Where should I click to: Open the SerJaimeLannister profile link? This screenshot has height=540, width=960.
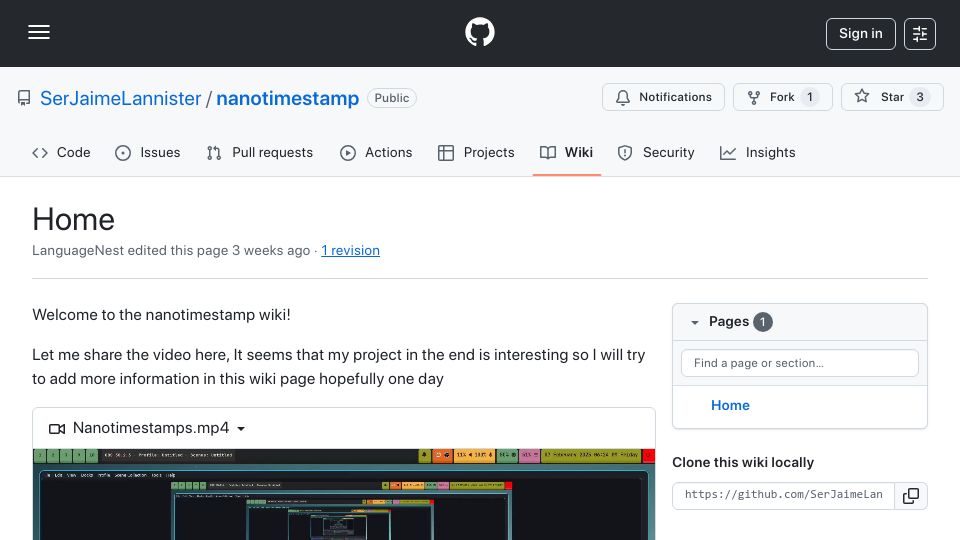[x=121, y=98]
